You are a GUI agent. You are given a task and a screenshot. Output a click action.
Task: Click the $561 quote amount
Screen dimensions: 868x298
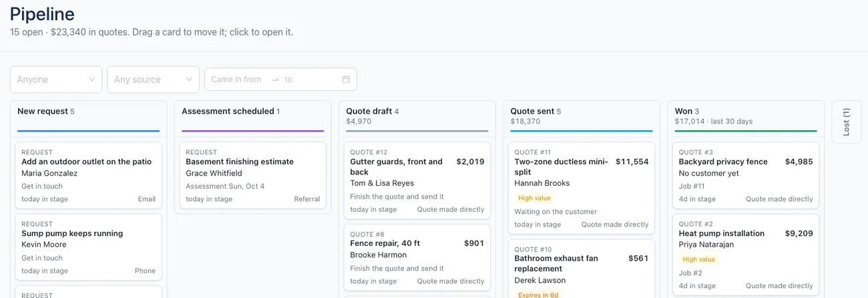click(x=638, y=258)
